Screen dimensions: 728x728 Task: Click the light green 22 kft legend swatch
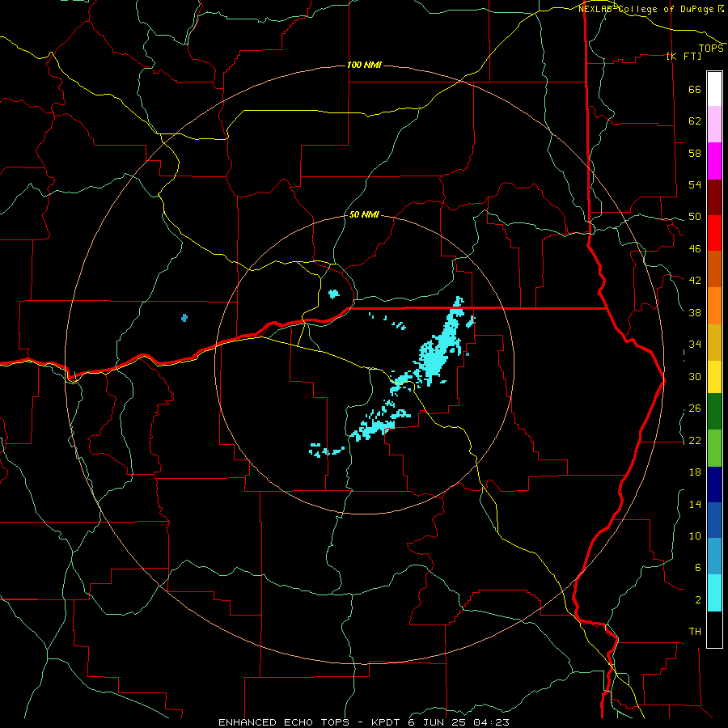(x=714, y=448)
